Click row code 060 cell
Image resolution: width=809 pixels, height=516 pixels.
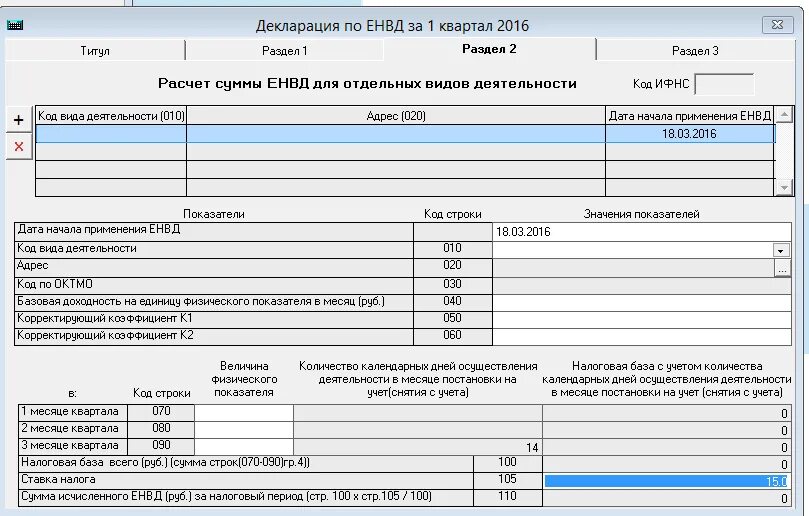452,335
